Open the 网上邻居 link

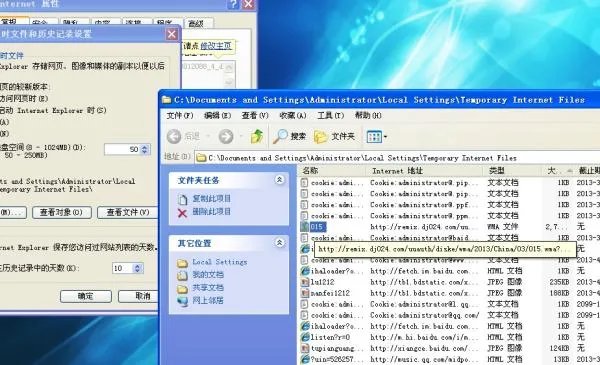coord(208,300)
